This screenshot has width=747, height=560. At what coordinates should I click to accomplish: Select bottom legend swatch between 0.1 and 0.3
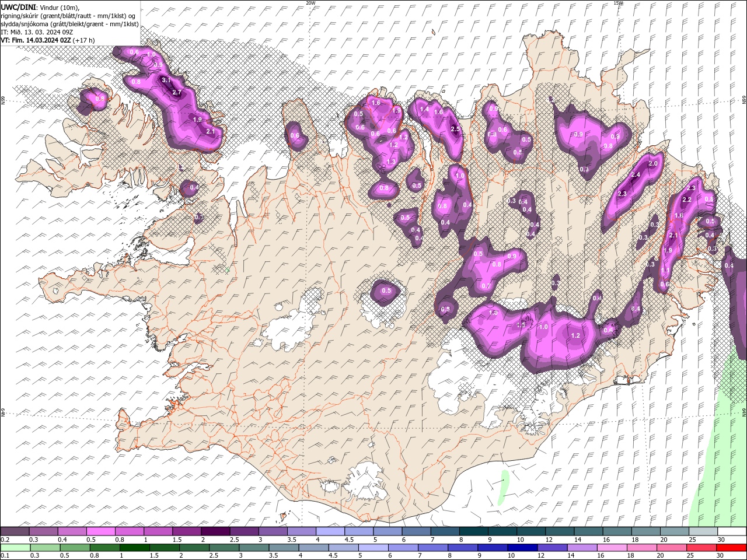[x=15, y=548]
